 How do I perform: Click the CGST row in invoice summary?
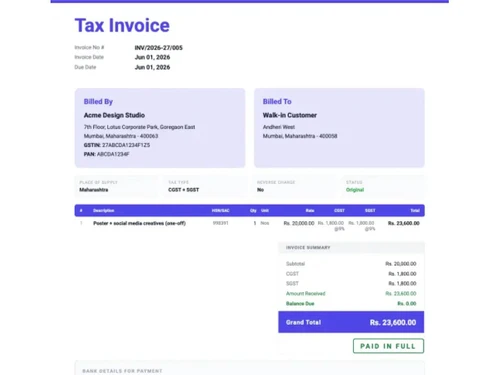coord(351,274)
